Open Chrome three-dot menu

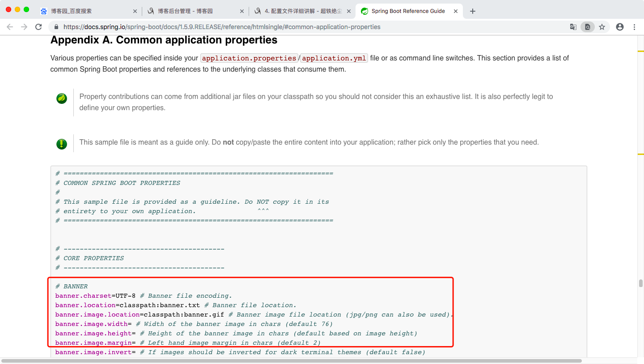(x=634, y=27)
